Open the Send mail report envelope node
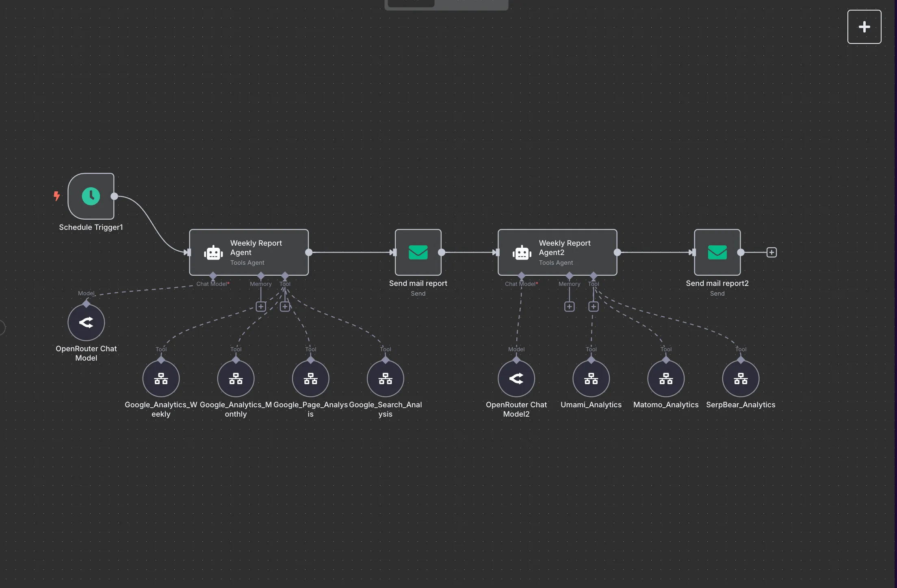897x588 pixels. coord(418,252)
